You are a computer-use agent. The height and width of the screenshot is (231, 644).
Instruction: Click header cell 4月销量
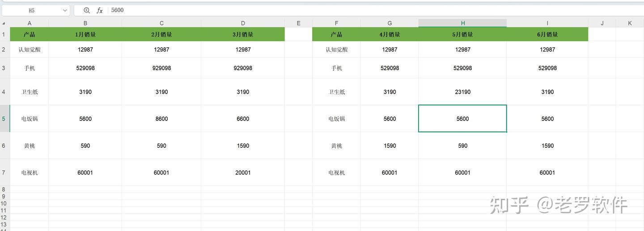pyautogui.click(x=390, y=34)
